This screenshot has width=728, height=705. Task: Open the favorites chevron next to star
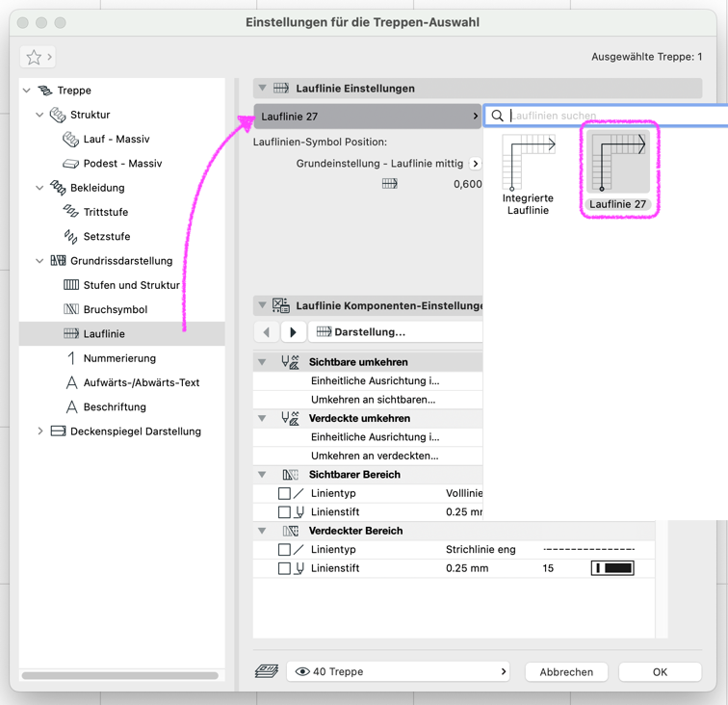point(49,57)
